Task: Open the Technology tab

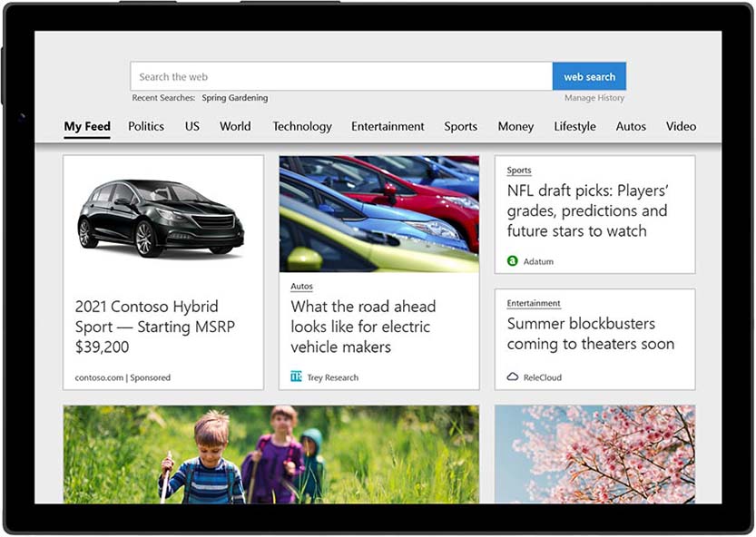Action: [302, 126]
